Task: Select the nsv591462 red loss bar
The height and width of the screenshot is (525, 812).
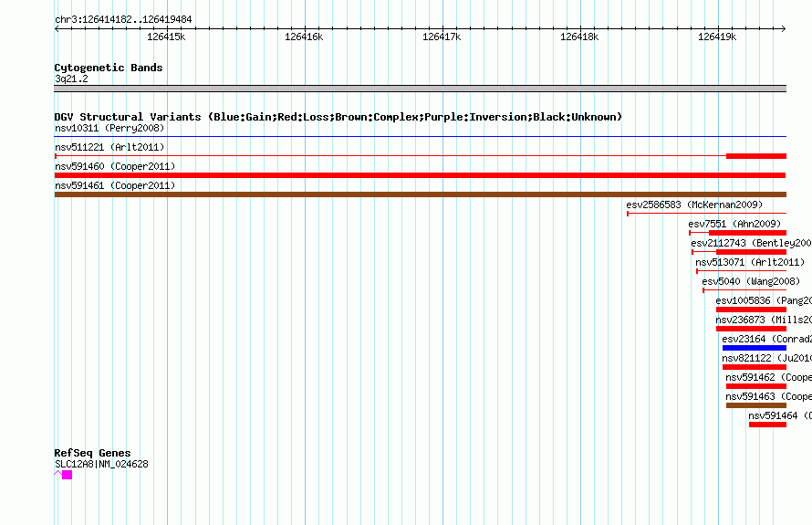Action: [x=756, y=386]
